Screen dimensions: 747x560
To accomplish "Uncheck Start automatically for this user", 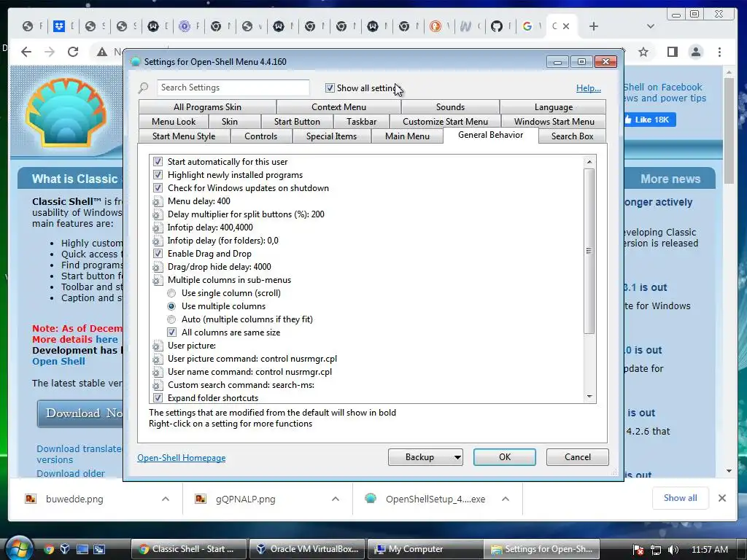I will point(158,162).
